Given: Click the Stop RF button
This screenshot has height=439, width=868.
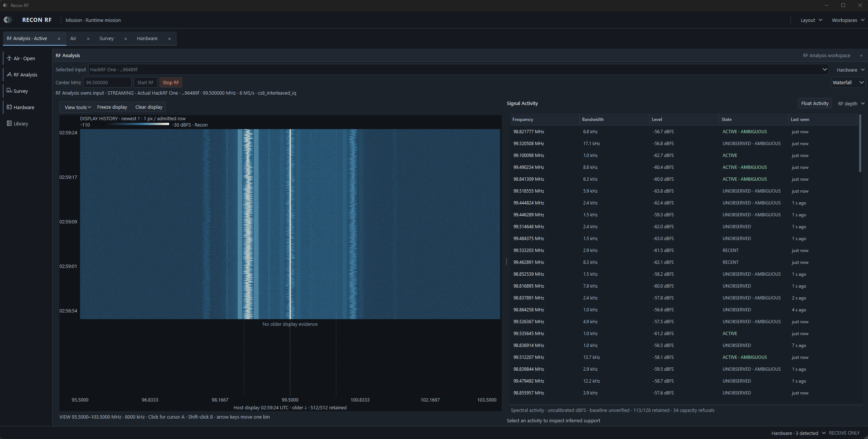Looking at the screenshot, I should (171, 82).
